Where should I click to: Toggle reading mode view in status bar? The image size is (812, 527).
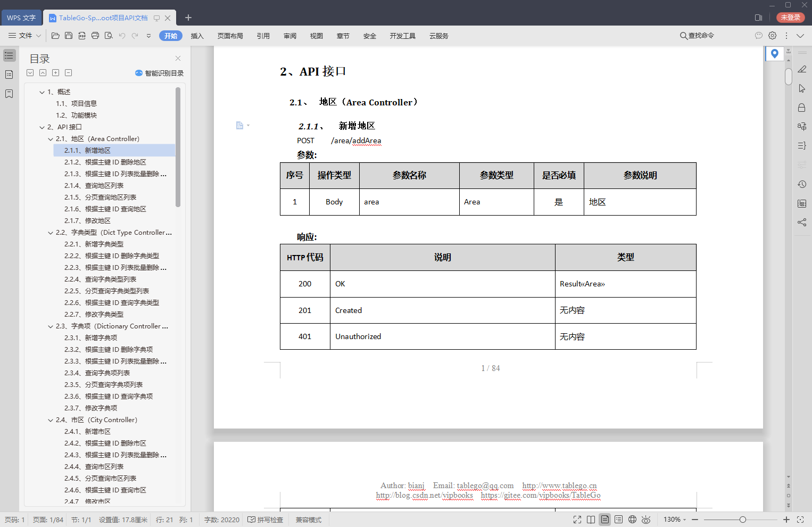point(591,520)
